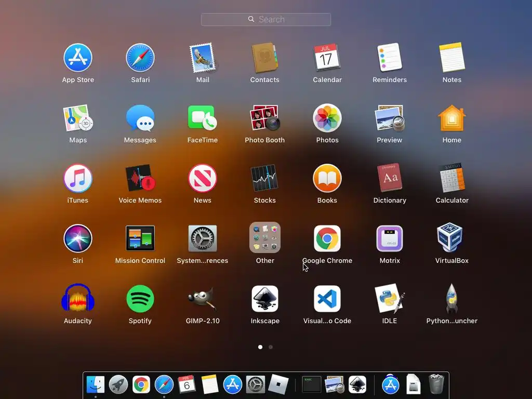Image resolution: width=532 pixels, height=399 pixels.
Task: Open App Store from the Launchpad grid
Action: click(x=78, y=58)
